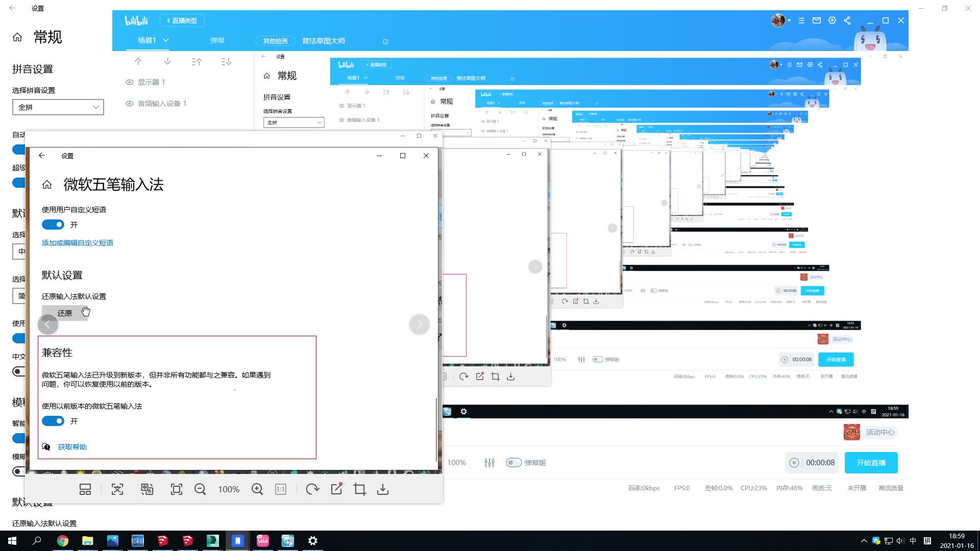Zoom out with the magnifier minus icon

point(200,490)
